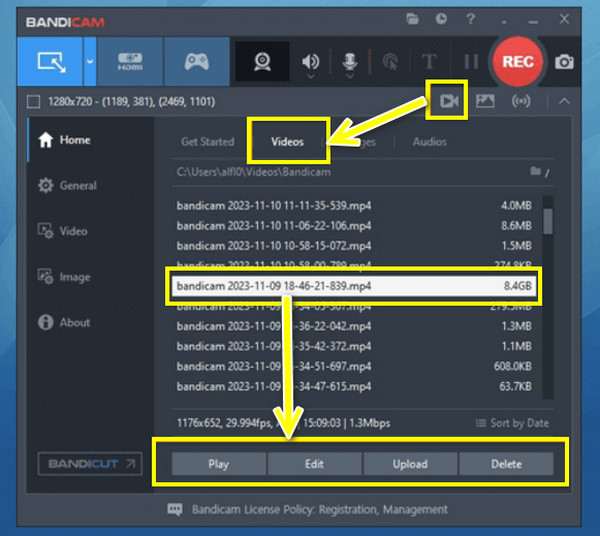Select bandicam 2023-11-09 18-46-21-839.mp4
Viewport: 600px width, 536px height.
[x=354, y=286]
